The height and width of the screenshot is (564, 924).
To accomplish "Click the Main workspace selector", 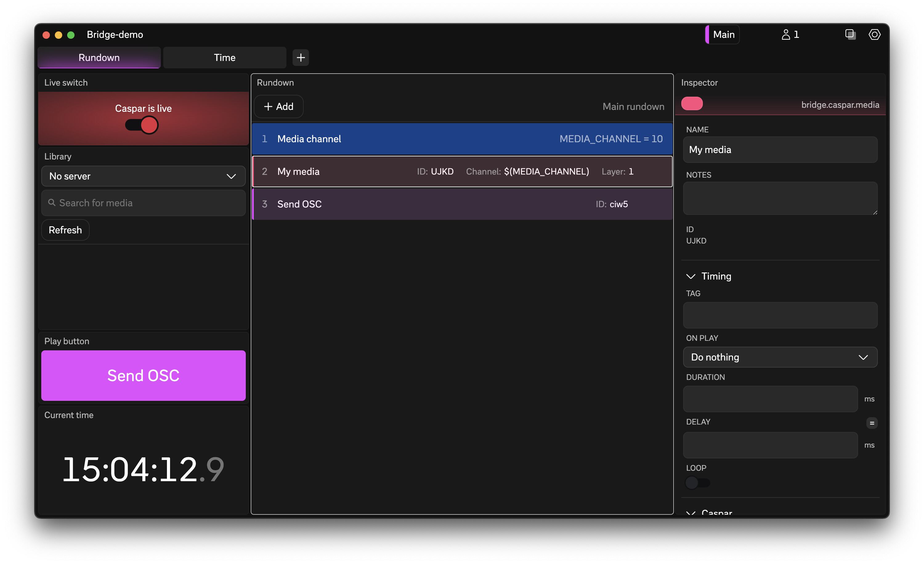I will pyautogui.click(x=722, y=34).
